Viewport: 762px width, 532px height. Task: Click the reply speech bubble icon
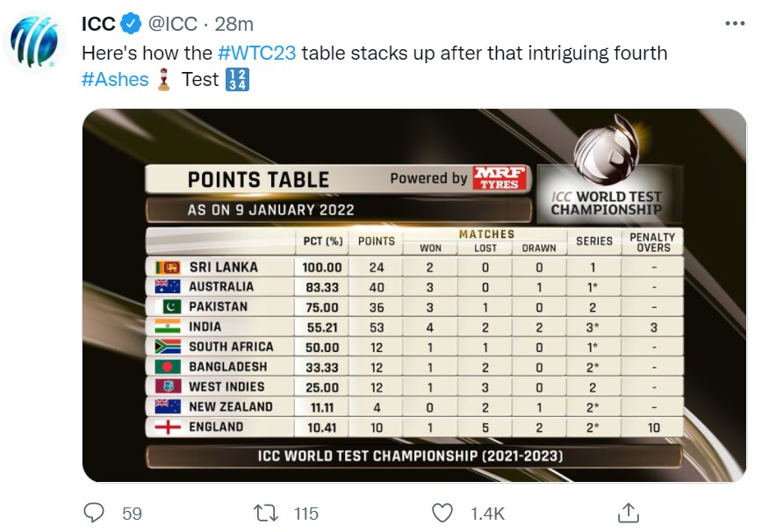pos(94,513)
